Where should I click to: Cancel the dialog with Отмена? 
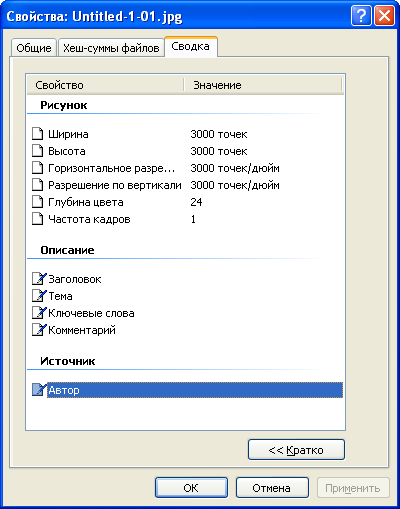pyautogui.click(x=272, y=488)
